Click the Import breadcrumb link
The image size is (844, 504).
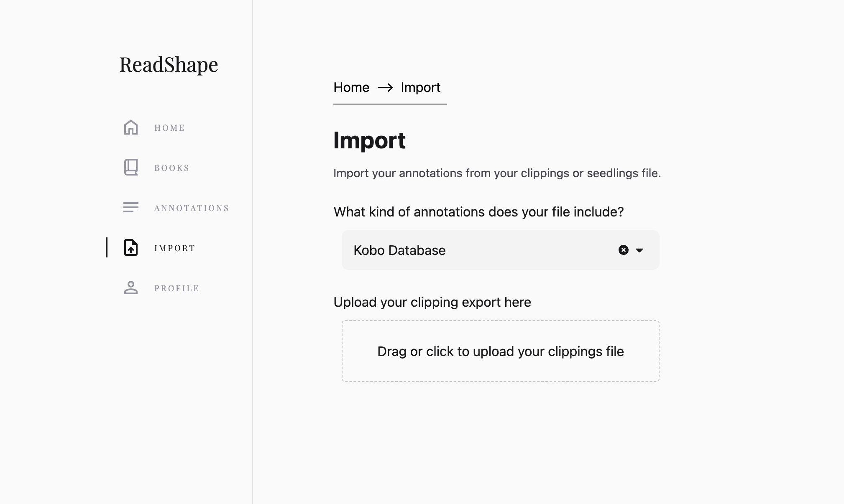point(420,87)
